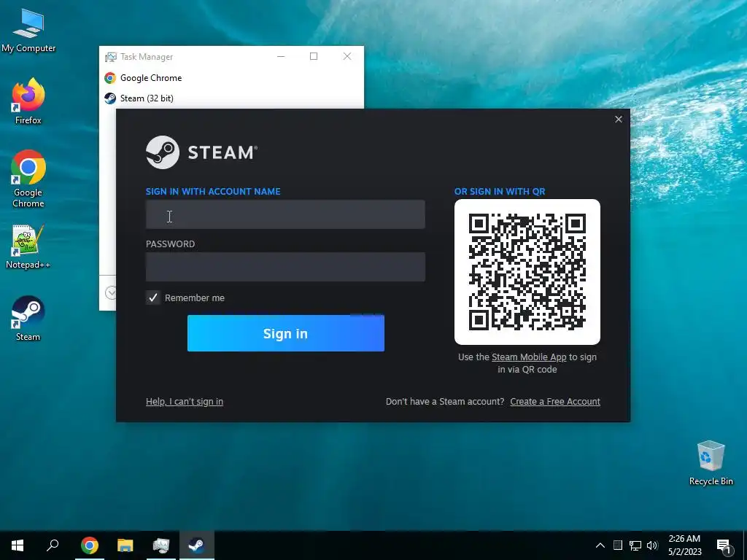Minimize the Task Manager window

281,56
